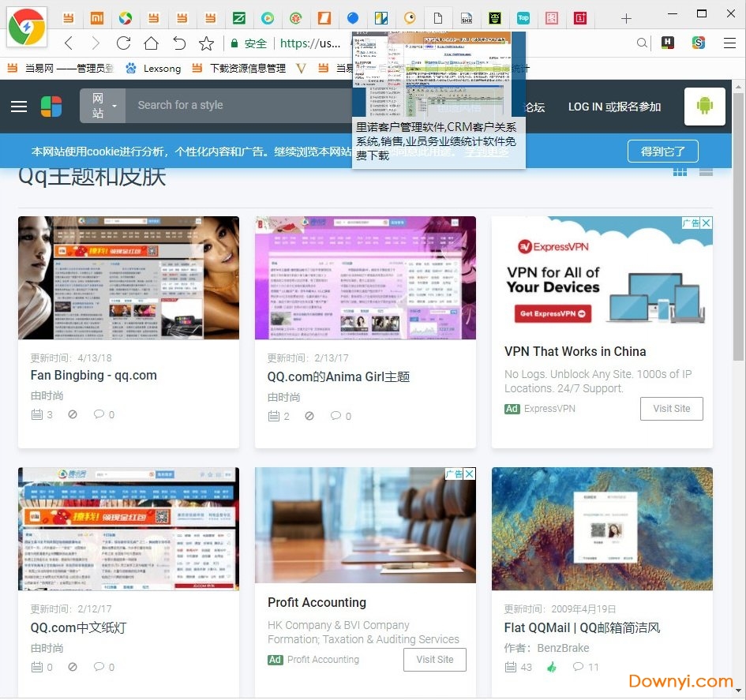746x700 pixels.
Task: Type in Search for a style field
Action: [237, 106]
